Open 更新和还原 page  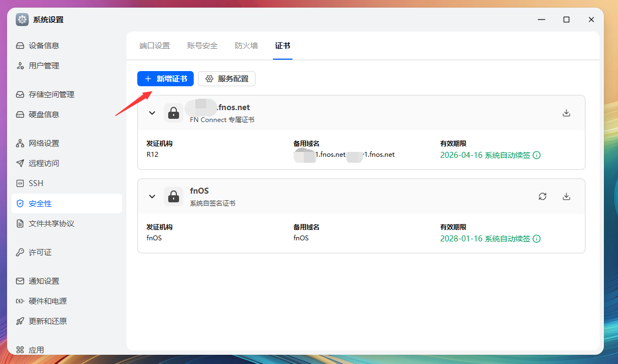(x=67, y=322)
